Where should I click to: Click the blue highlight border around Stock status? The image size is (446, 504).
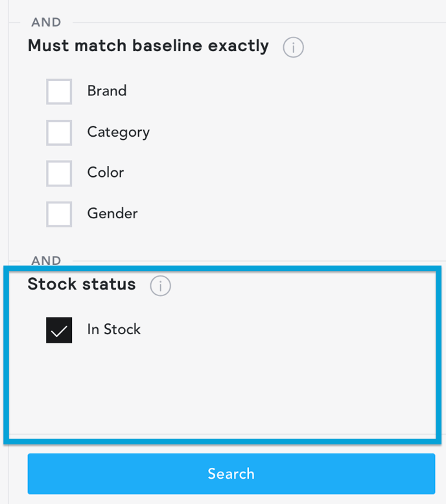[222, 268]
